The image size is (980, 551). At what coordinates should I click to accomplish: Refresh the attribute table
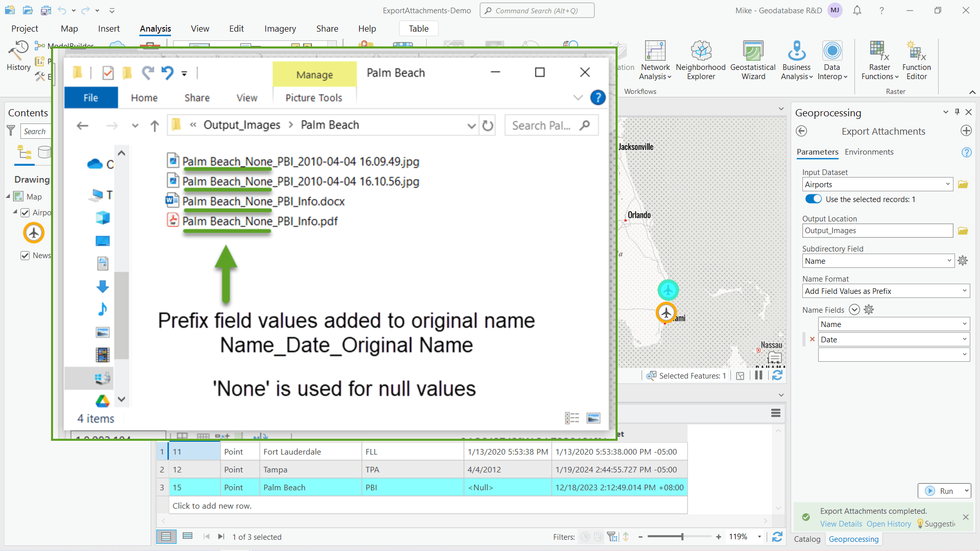[777, 537]
